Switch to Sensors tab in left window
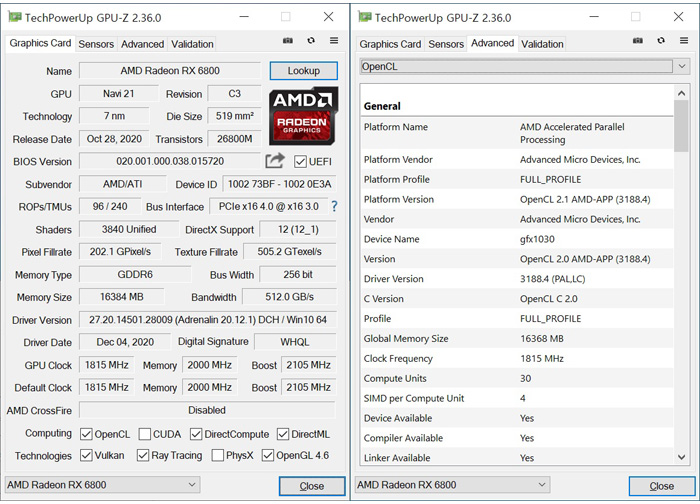This screenshot has height=504, width=700. [x=96, y=44]
